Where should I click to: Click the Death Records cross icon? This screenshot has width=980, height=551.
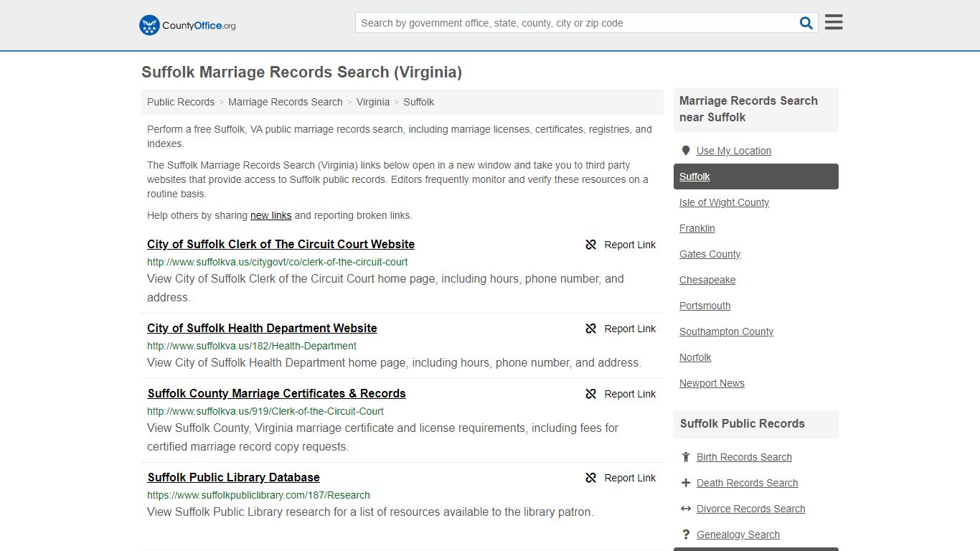[x=686, y=483]
